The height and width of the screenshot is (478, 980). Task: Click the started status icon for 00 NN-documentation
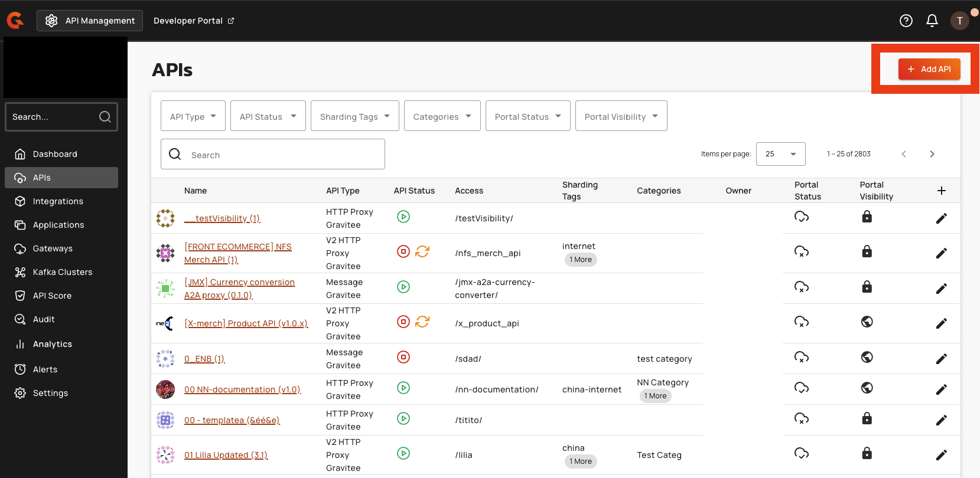(403, 388)
